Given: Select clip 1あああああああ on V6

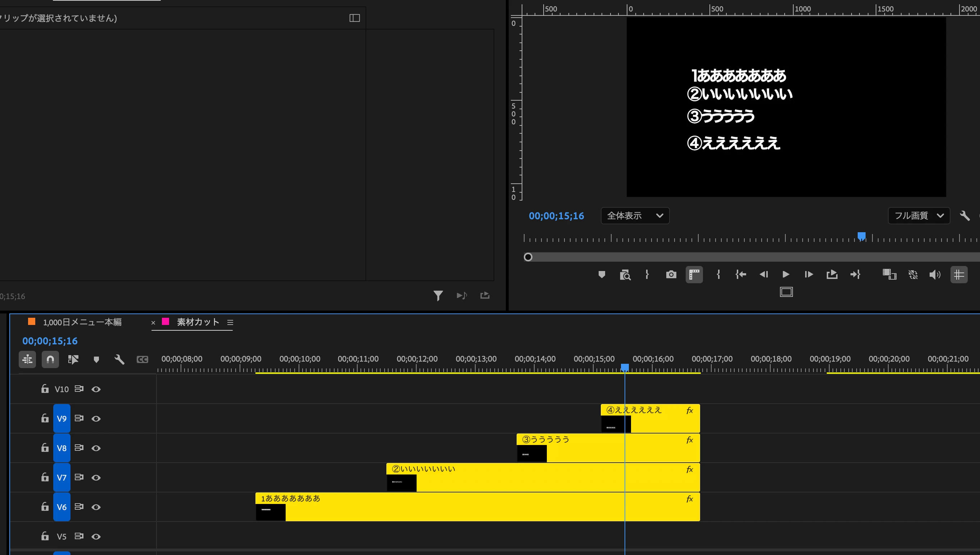Looking at the screenshot, I should pos(478,507).
